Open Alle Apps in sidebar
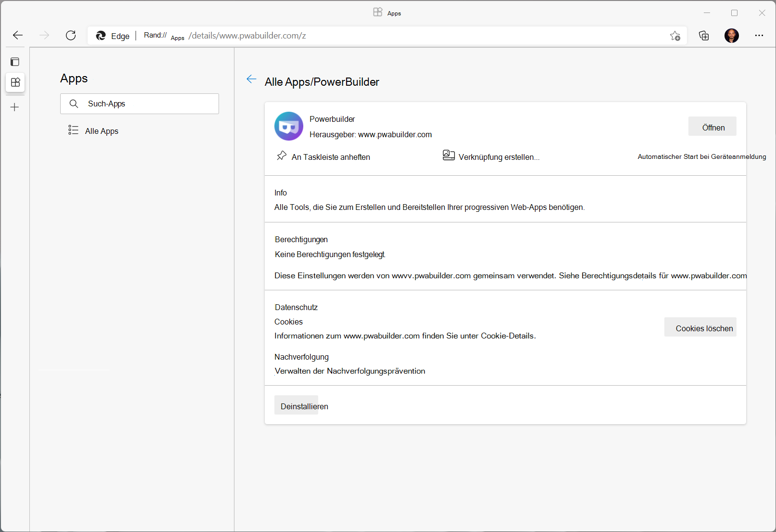The height and width of the screenshot is (532, 776). pos(102,131)
